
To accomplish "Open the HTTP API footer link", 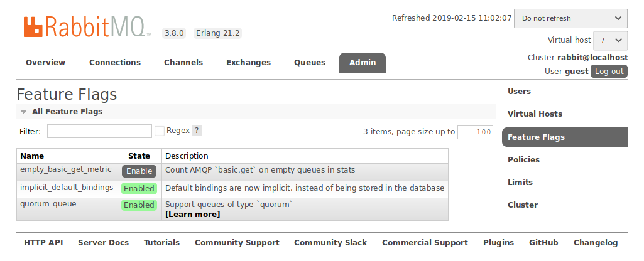I will pos(43,243).
